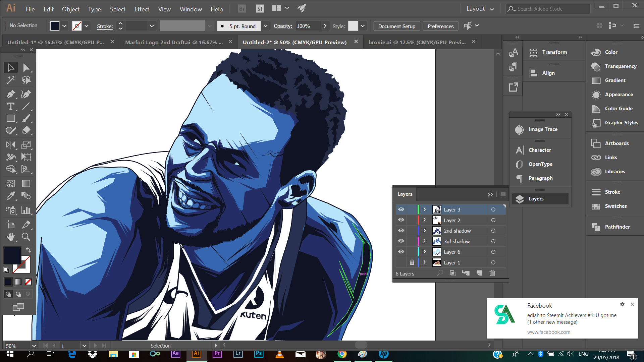Select the Artboard tool
This screenshot has width=644, height=362.
pos(11,225)
